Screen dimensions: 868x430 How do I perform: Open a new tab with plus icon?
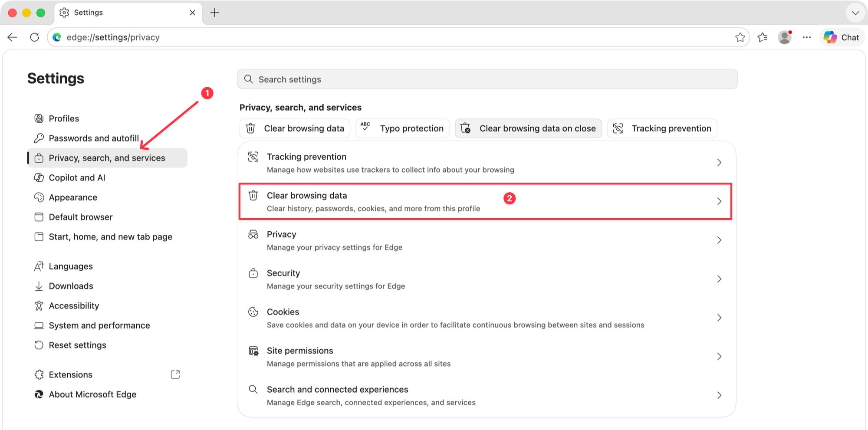[x=215, y=13]
